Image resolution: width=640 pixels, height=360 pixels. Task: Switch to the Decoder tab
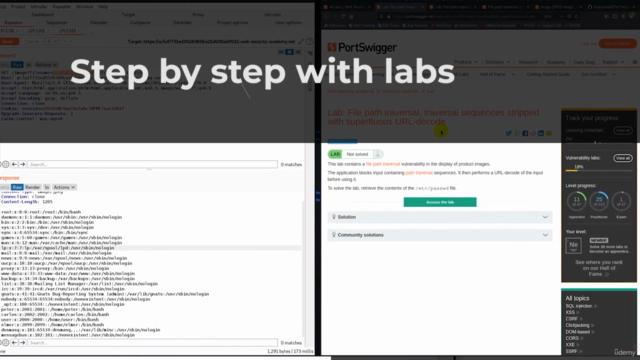point(98,22)
